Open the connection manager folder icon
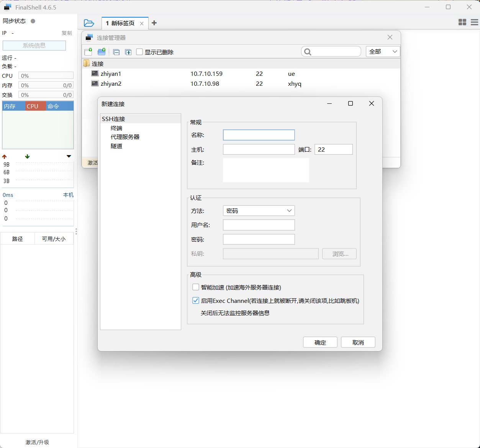 click(x=89, y=23)
